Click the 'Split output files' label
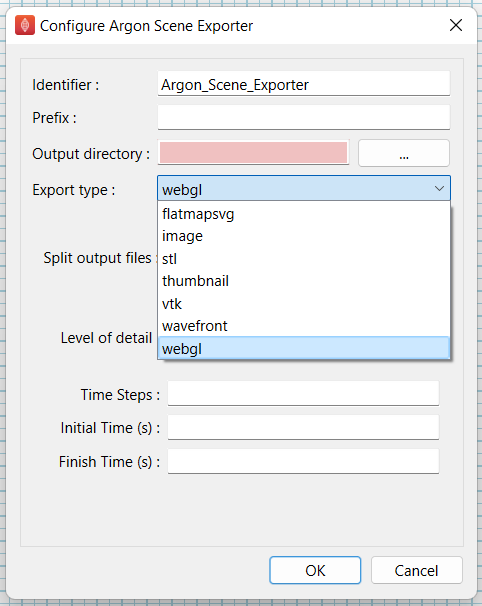This screenshot has height=606, width=482. click(97, 258)
